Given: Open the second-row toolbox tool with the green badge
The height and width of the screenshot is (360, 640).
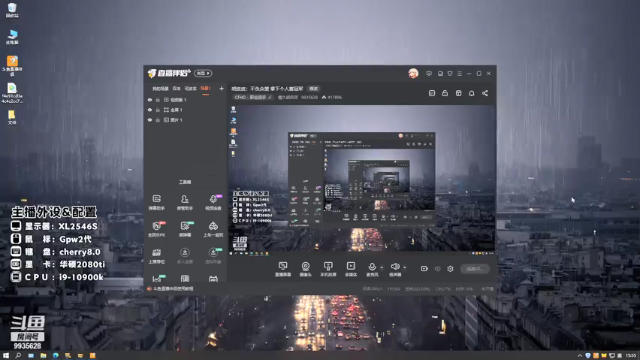Looking at the screenshot, I should coord(185,229).
